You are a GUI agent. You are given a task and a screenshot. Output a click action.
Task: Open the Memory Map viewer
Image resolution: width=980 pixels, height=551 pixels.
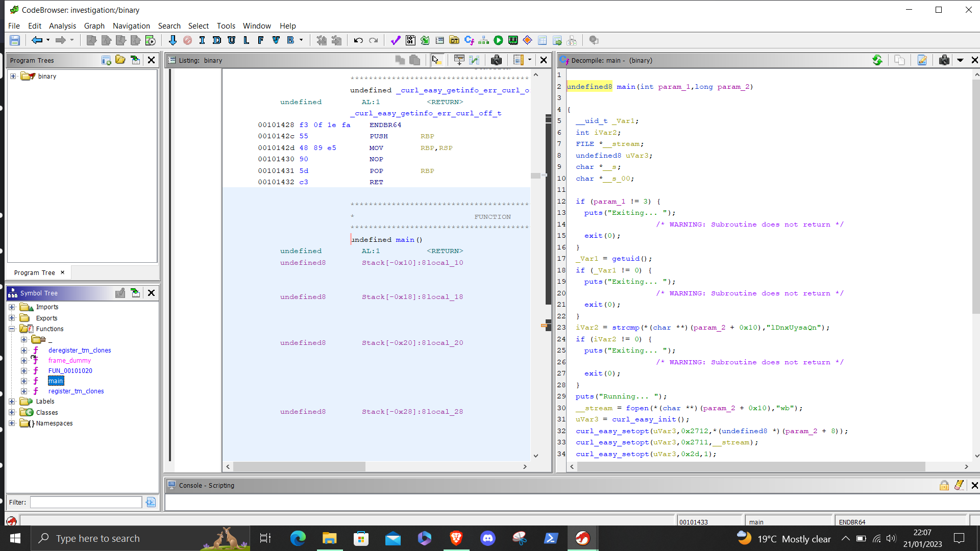coord(513,40)
